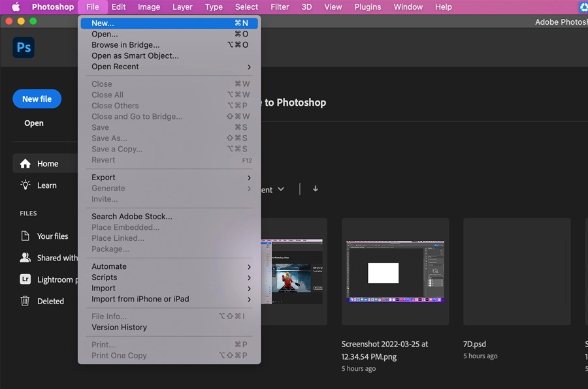588x389 pixels.
Task: Click the blue icon in menu bar
Action: pos(582,7)
